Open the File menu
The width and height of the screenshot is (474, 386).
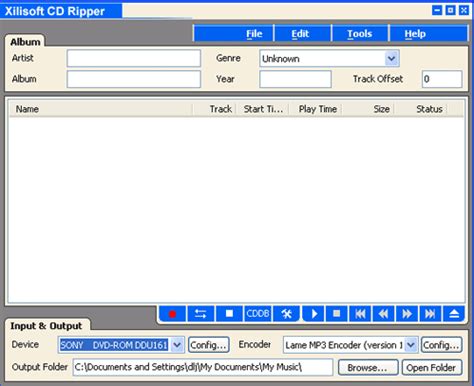[x=254, y=34]
